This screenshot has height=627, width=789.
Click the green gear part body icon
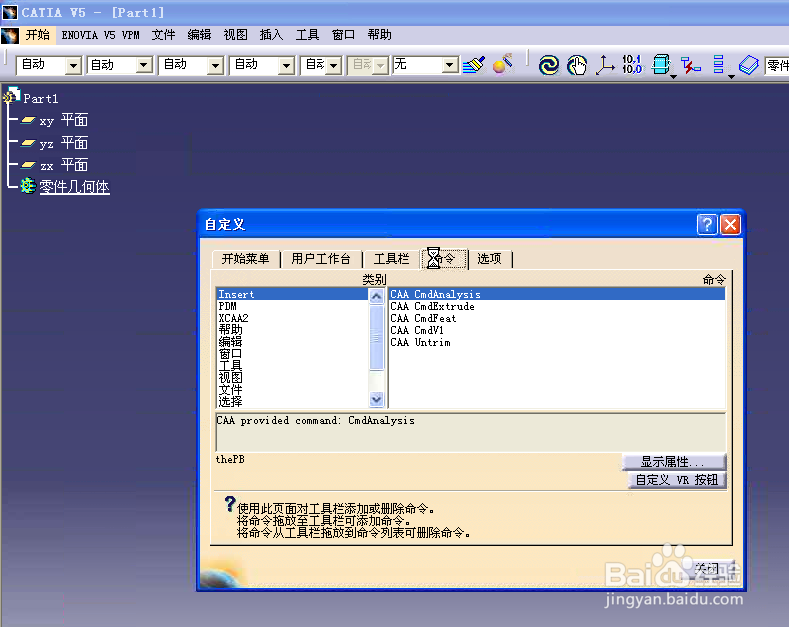click(28, 186)
